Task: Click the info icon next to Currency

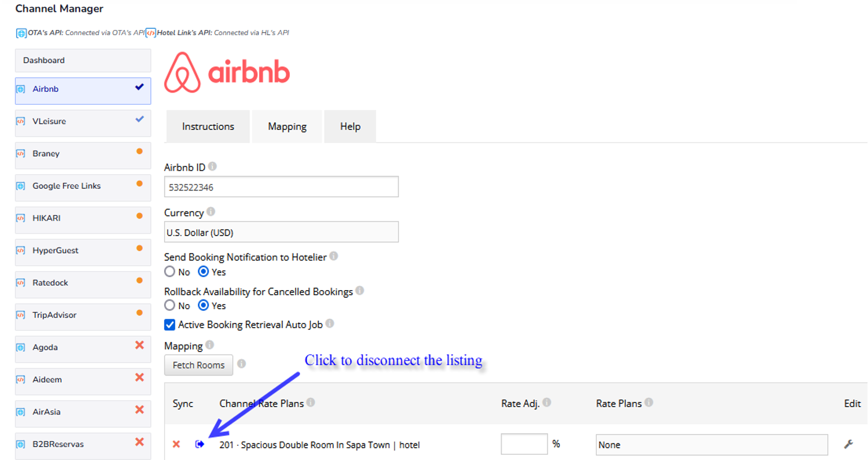Action: [211, 211]
